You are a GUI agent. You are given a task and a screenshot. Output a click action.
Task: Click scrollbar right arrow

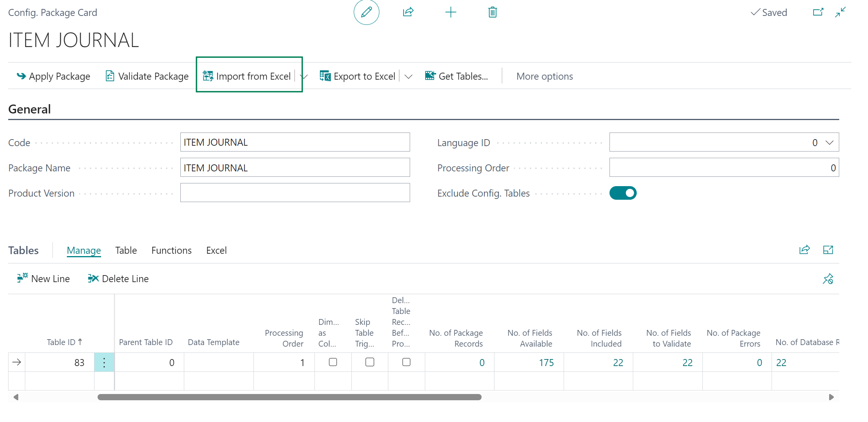[831, 397]
